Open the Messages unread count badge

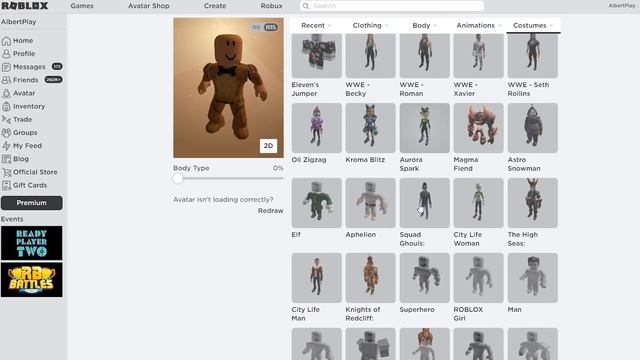[x=57, y=67]
